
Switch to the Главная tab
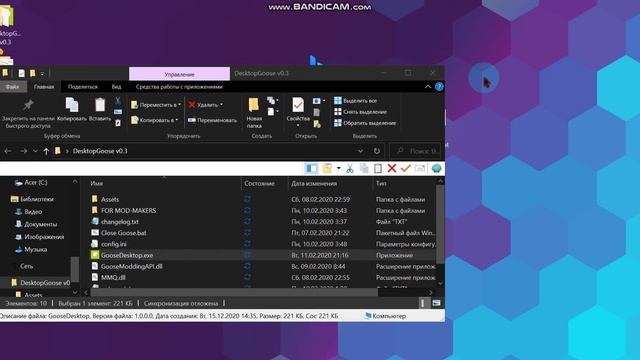[44, 87]
